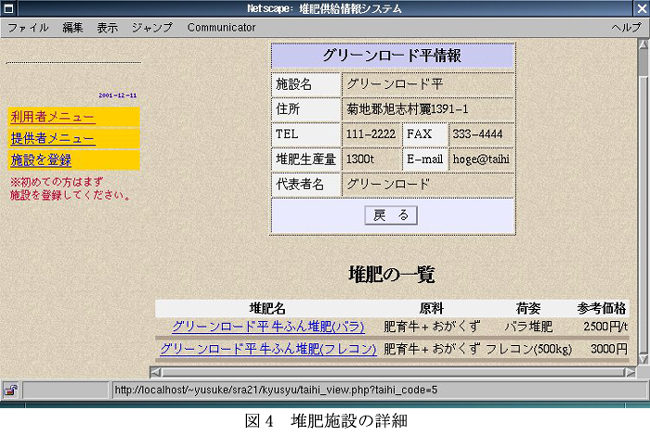Open the ヘルプ menu

pyautogui.click(x=626, y=27)
